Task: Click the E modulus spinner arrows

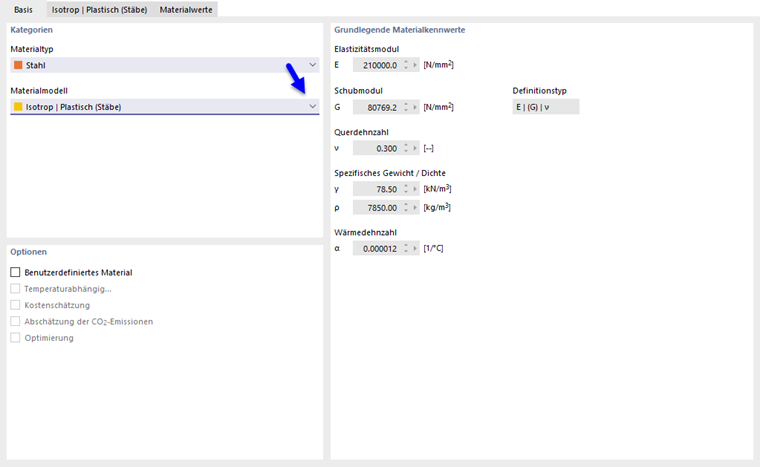Action: tap(406, 65)
